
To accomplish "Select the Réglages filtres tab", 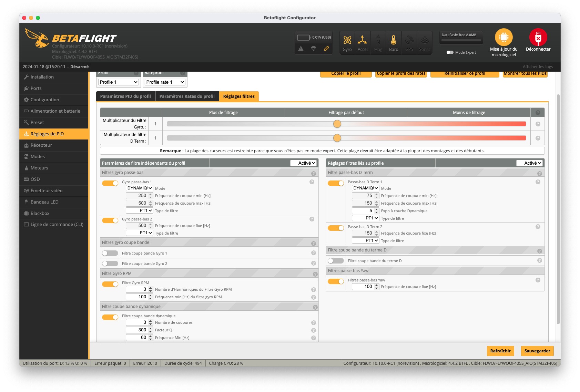I will [239, 96].
